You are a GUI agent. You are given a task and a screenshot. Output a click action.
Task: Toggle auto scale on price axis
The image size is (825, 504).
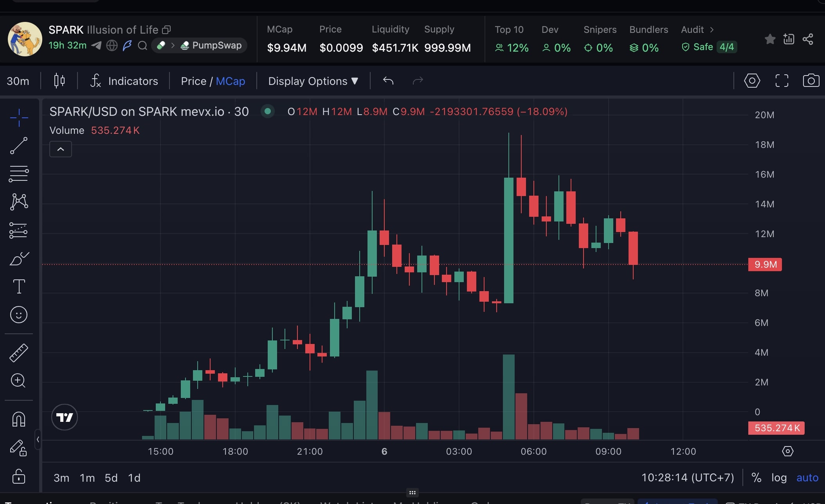pyautogui.click(x=807, y=478)
